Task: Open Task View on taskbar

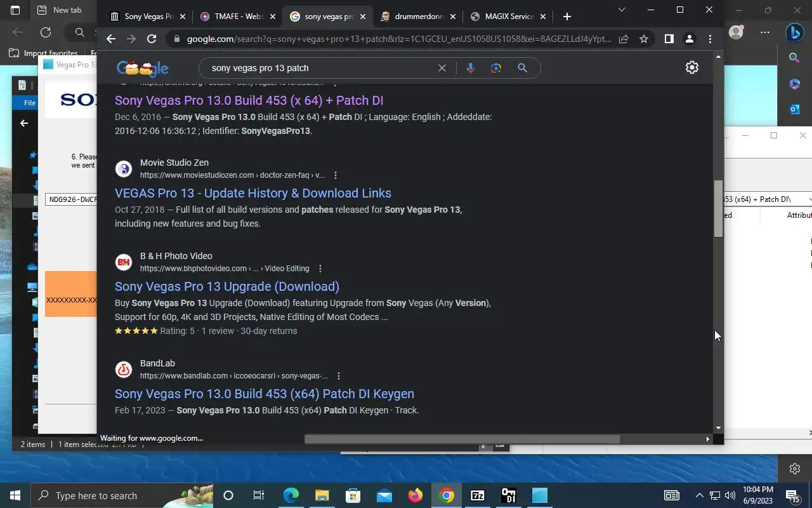Action: click(x=258, y=495)
